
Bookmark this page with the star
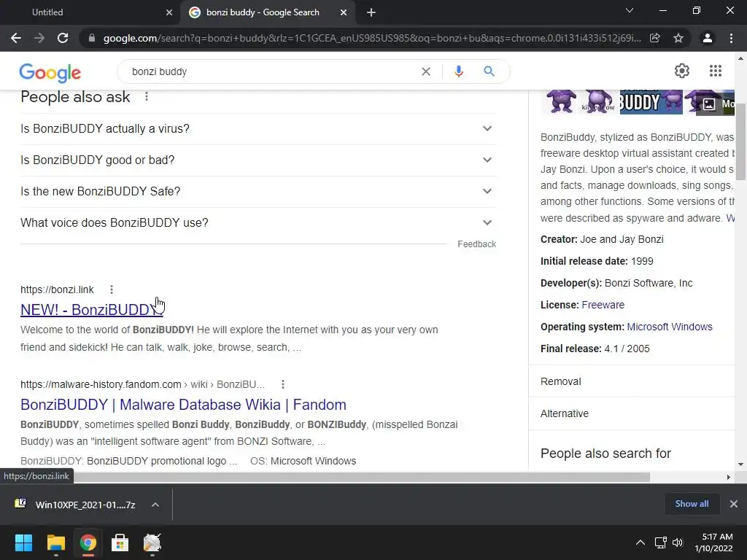[x=678, y=38]
